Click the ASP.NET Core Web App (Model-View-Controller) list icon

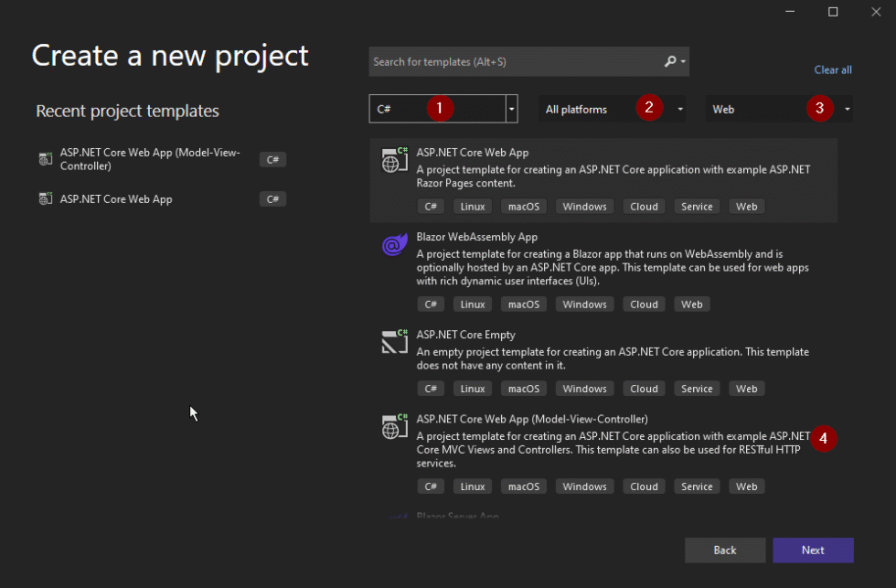click(395, 426)
